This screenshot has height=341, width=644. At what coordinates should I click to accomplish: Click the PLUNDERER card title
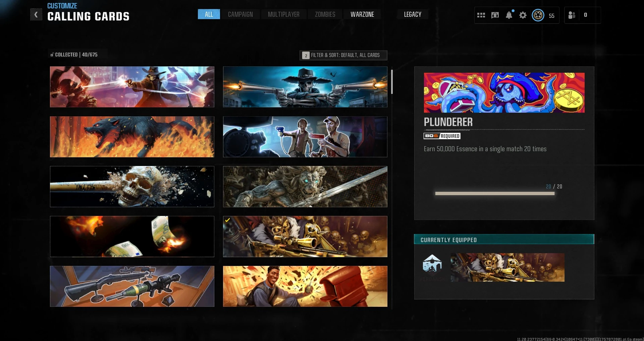tap(448, 122)
